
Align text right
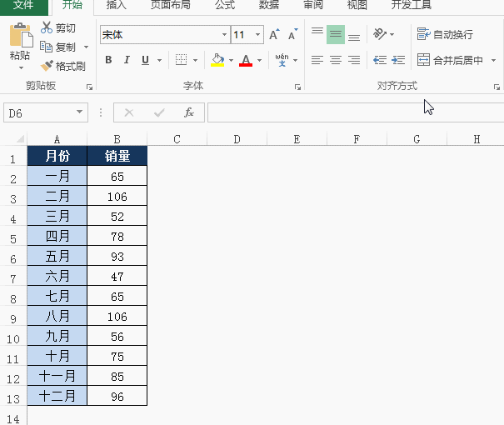point(354,60)
